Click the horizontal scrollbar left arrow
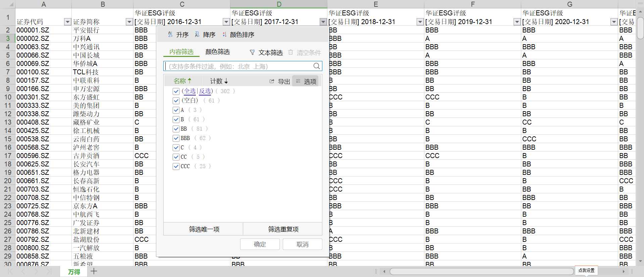Image resolution: width=644 pixels, height=277 pixels. click(384, 271)
